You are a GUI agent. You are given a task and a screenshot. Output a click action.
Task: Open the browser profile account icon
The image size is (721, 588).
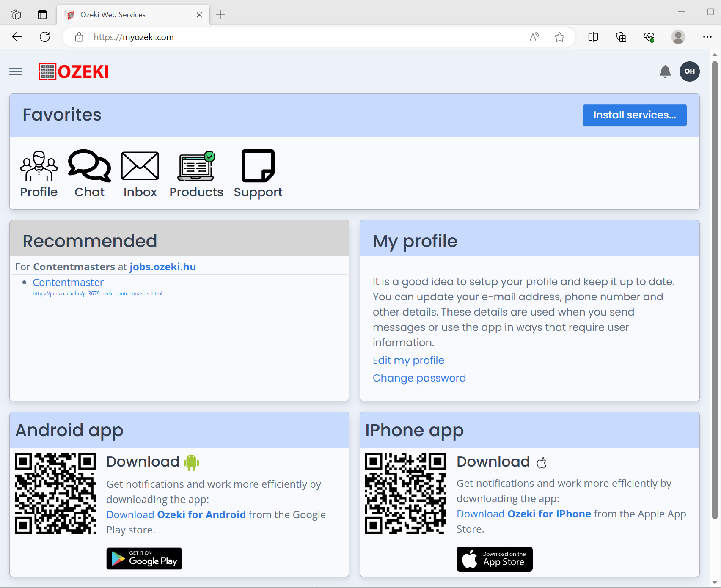coord(678,37)
